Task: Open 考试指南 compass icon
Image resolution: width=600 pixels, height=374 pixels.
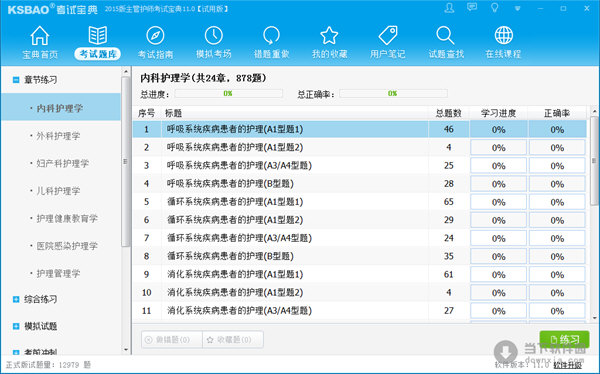Action: tap(155, 36)
